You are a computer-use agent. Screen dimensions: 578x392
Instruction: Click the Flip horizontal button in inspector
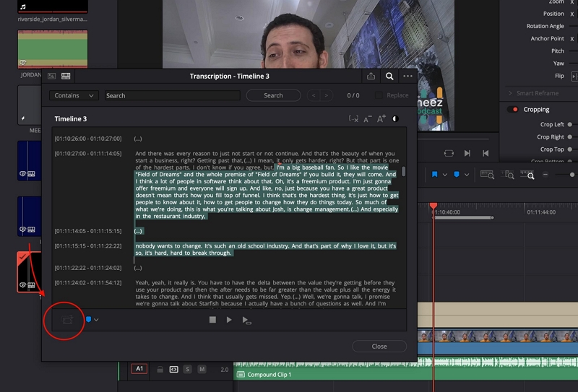(574, 76)
